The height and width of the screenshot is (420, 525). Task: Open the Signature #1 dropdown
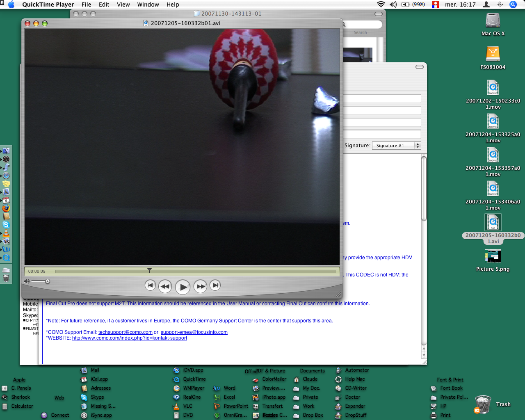click(396, 146)
